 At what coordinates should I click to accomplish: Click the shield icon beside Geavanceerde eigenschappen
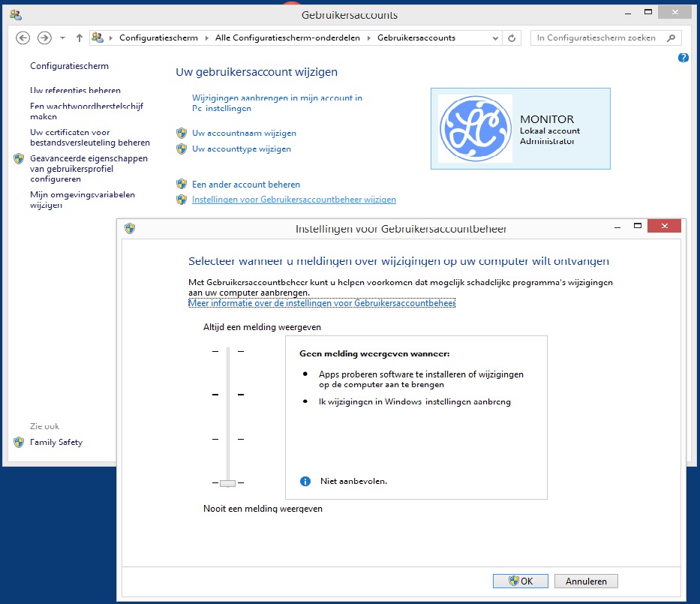(x=19, y=158)
